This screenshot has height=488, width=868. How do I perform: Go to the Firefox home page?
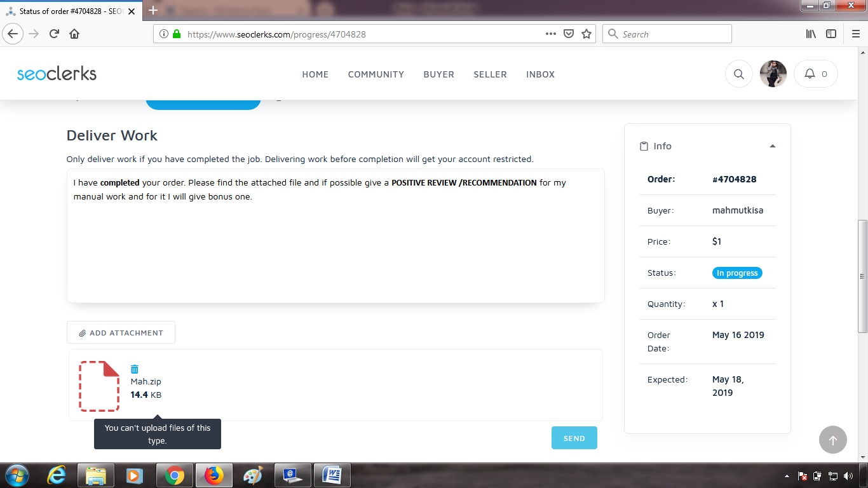tap(74, 34)
